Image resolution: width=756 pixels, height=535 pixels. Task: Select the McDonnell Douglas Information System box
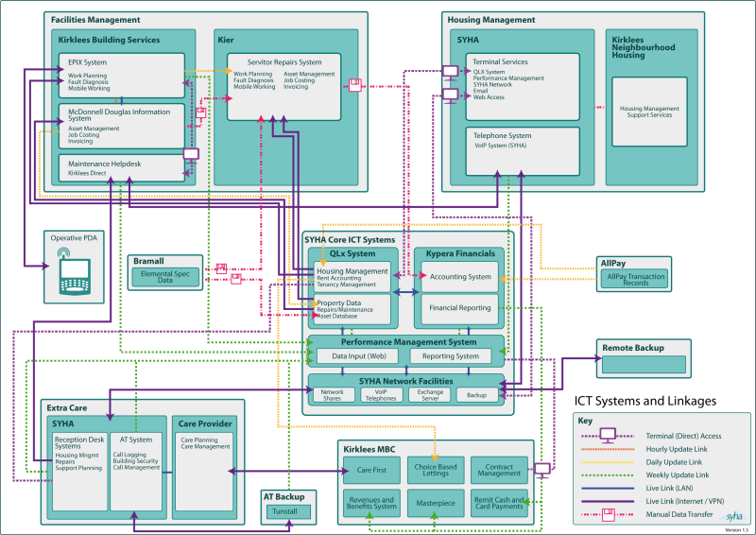click(x=122, y=126)
